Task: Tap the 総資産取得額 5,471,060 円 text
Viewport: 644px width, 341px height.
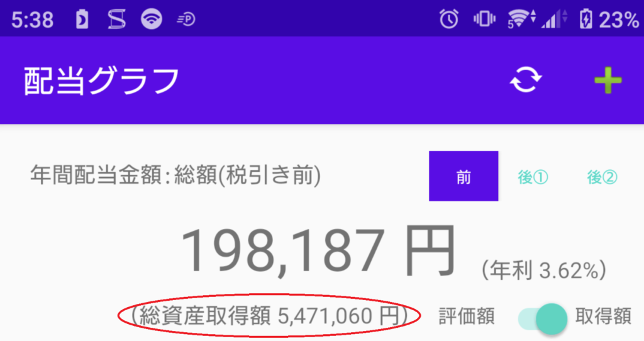Action: [x=269, y=316]
